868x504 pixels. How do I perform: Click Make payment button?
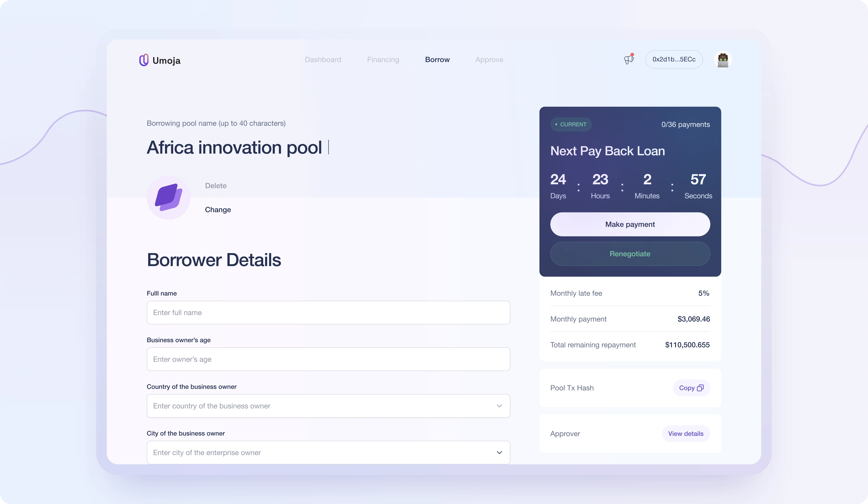click(x=630, y=224)
